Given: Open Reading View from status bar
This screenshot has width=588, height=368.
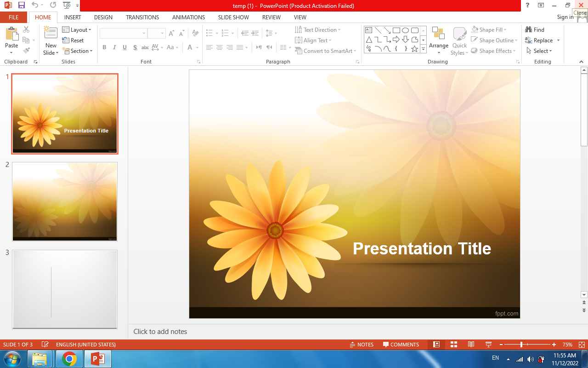Looking at the screenshot, I should (x=471, y=345).
